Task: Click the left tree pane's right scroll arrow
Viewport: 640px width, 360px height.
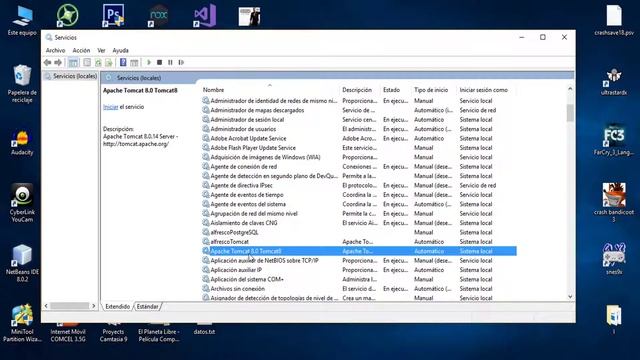Action: (x=93, y=306)
